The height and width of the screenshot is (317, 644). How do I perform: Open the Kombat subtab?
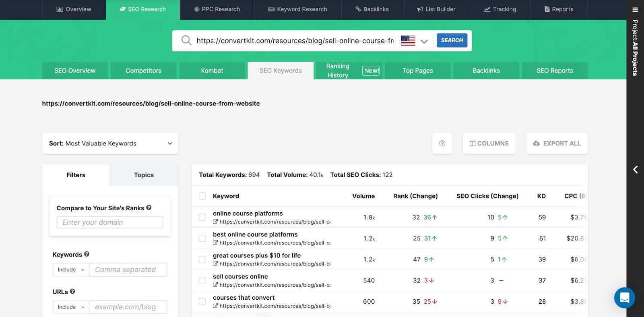pos(212,70)
